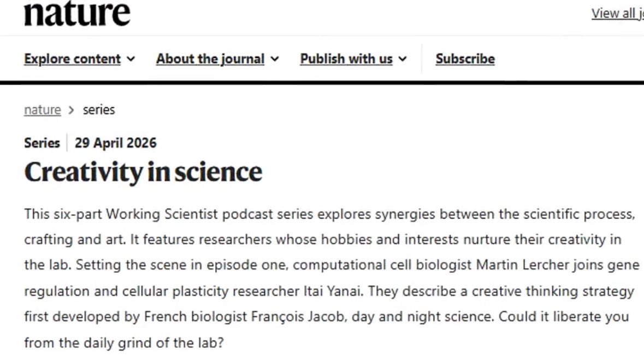Click the words Working Scientist in description
Viewport: 644px width, 358px height.
(x=162, y=214)
